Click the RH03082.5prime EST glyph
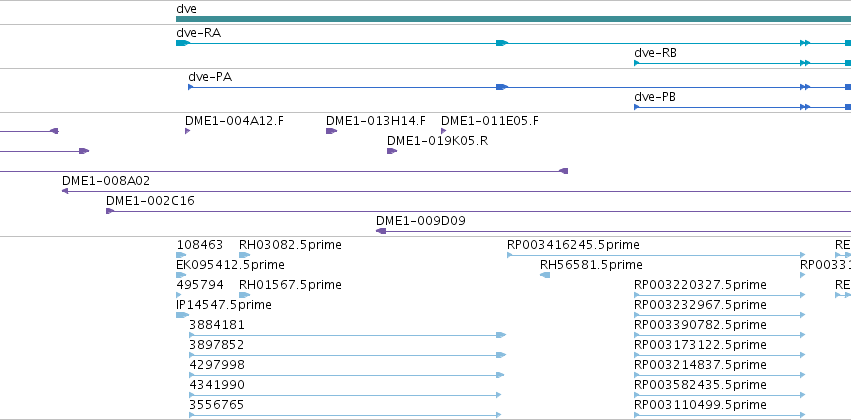This screenshot has width=851, height=420. pos(244,255)
